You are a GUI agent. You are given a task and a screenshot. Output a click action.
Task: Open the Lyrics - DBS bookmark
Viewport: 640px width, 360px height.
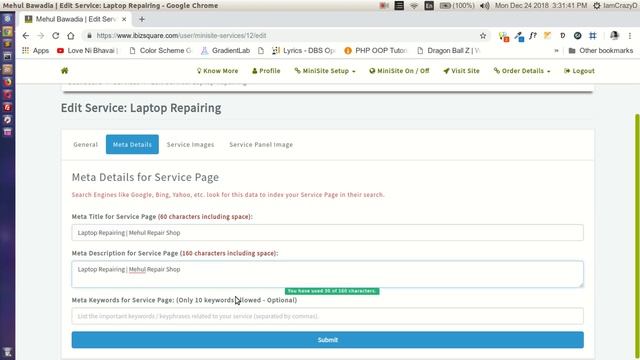[x=303, y=51]
